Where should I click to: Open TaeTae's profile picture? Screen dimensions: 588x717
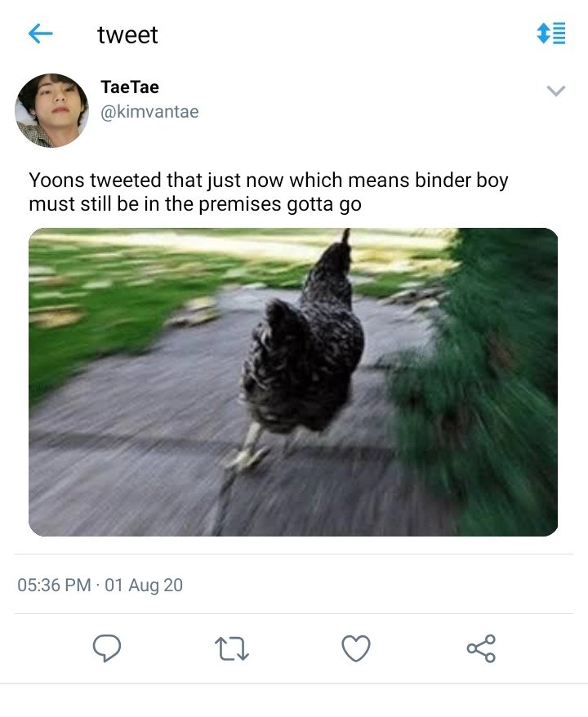pyautogui.click(x=51, y=110)
